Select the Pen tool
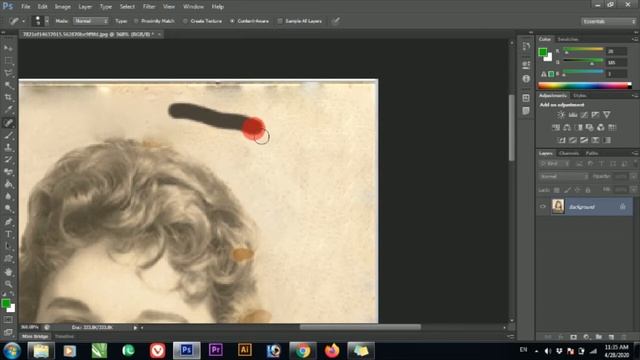This screenshot has height=360, width=640. (8, 222)
